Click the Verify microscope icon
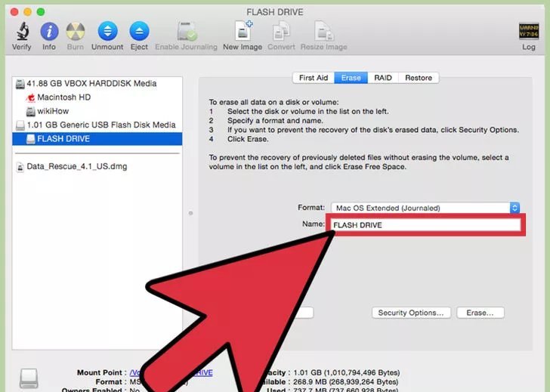 pos(22,32)
